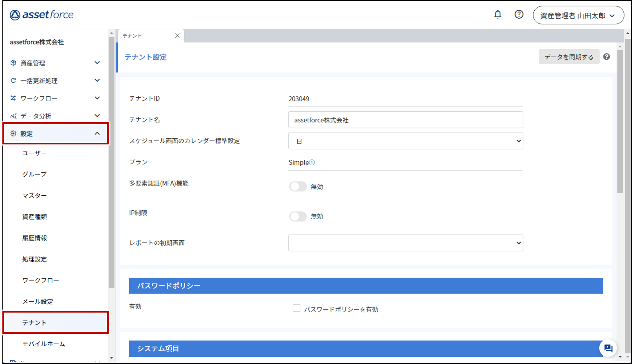Open the 資産管理者 山田太郎 user menu
The height and width of the screenshot is (364, 632).
pyautogui.click(x=578, y=15)
